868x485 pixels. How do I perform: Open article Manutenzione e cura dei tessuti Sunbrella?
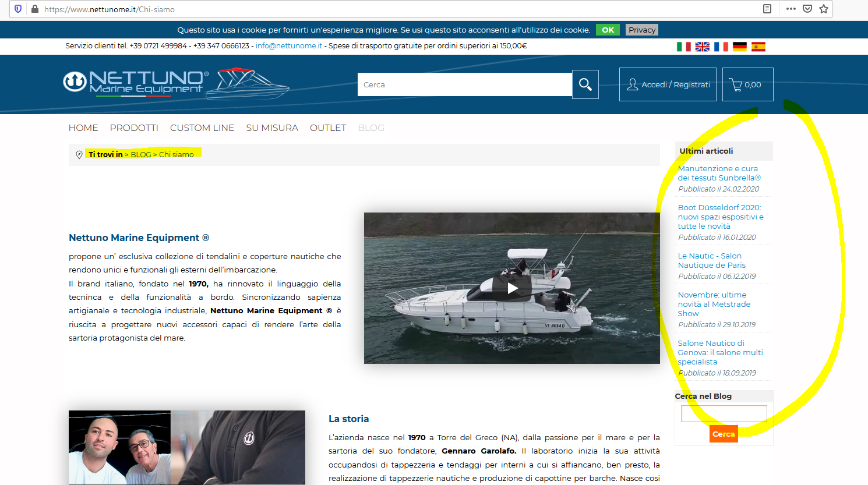click(719, 174)
